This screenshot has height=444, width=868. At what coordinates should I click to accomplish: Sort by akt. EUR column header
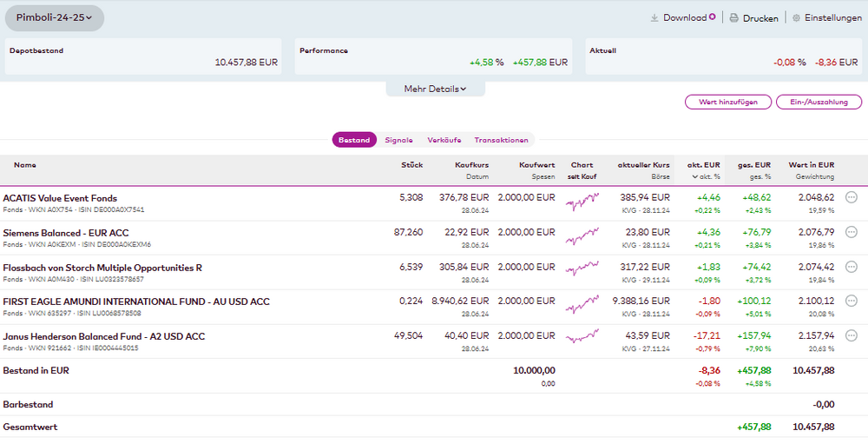[x=703, y=164]
